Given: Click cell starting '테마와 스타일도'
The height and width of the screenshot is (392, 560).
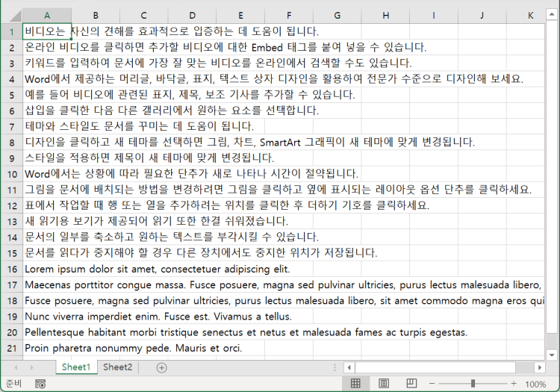Looking at the screenshot, I should coord(47,126).
